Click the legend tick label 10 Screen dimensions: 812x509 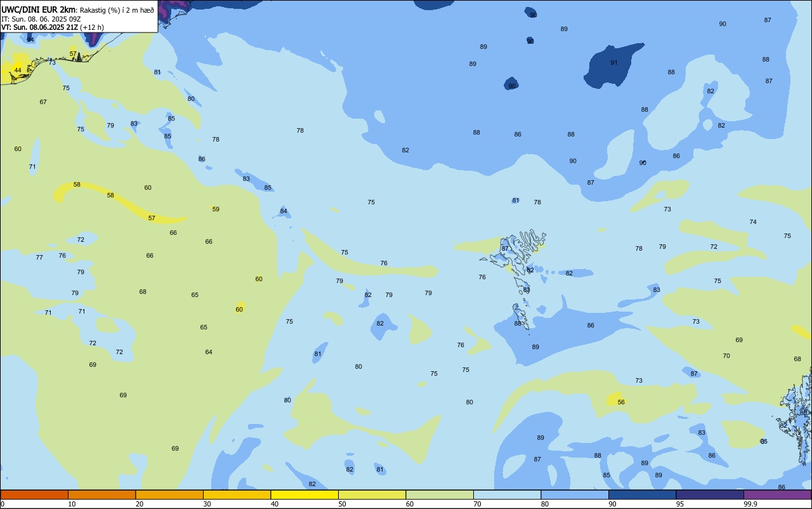72,504
